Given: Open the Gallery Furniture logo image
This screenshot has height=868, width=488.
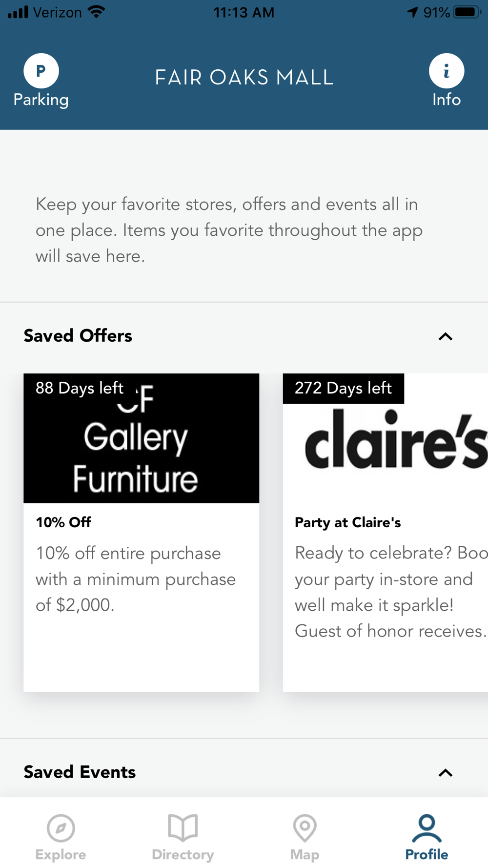Looking at the screenshot, I should point(142,438).
